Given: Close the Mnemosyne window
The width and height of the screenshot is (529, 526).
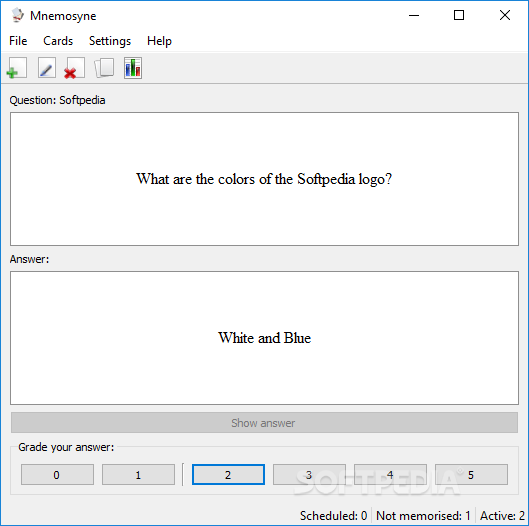Looking at the screenshot, I should coord(505,15).
